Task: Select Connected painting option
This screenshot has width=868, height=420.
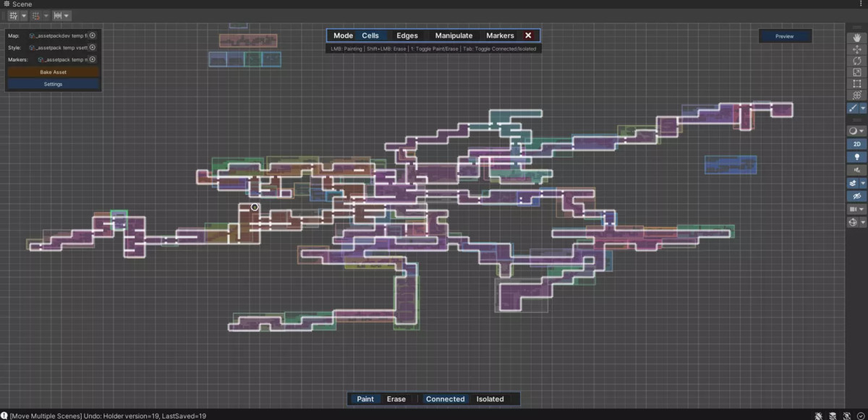Action: (x=445, y=399)
